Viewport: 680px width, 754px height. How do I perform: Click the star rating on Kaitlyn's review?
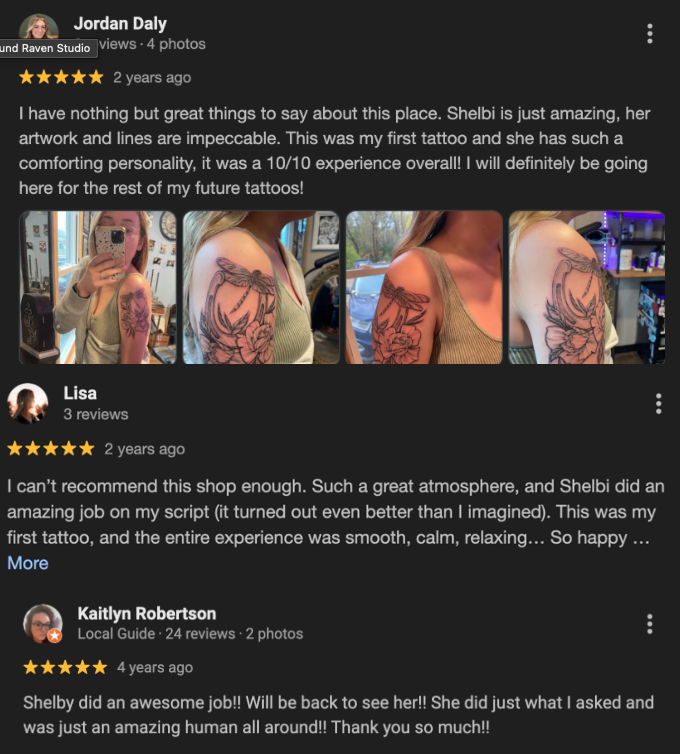coord(65,667)
